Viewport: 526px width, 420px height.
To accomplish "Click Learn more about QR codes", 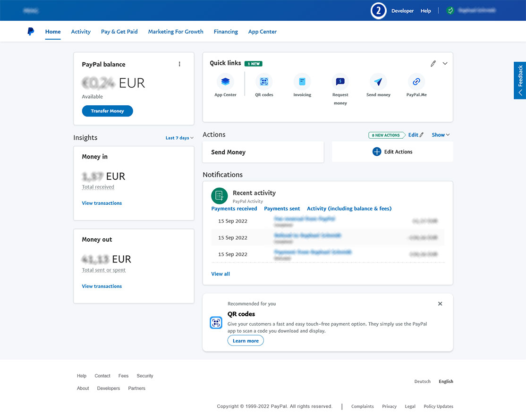I will point(246,341).
